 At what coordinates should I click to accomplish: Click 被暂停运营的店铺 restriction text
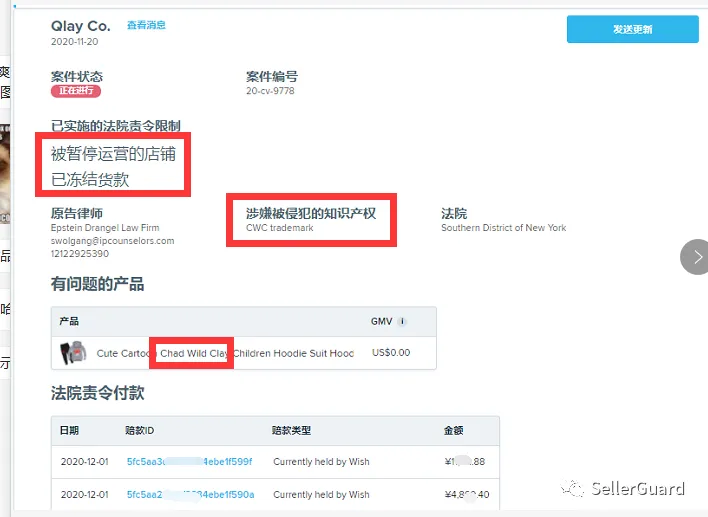[x=113, y=154]
